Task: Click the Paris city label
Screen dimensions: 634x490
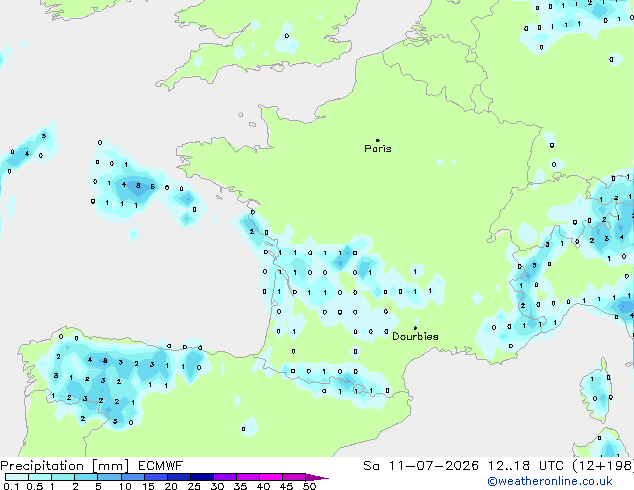Action: [378, 148]
